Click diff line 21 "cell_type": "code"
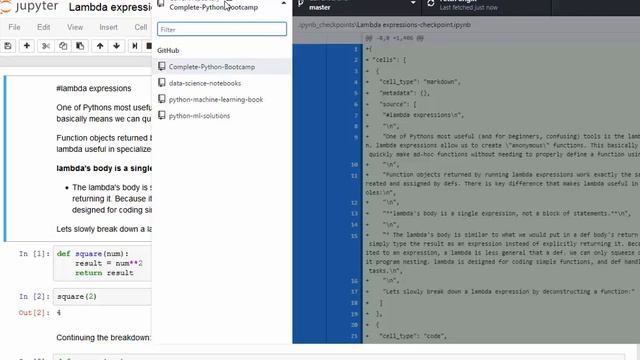The height and width of the screenshot is (360, 640). [x=413, y=336]
